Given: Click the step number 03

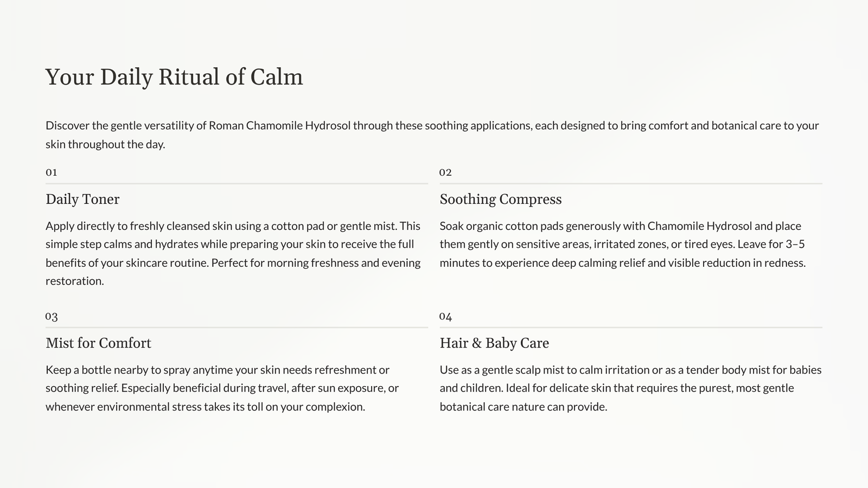Looking at the screenshot, I should coord(52,316).
